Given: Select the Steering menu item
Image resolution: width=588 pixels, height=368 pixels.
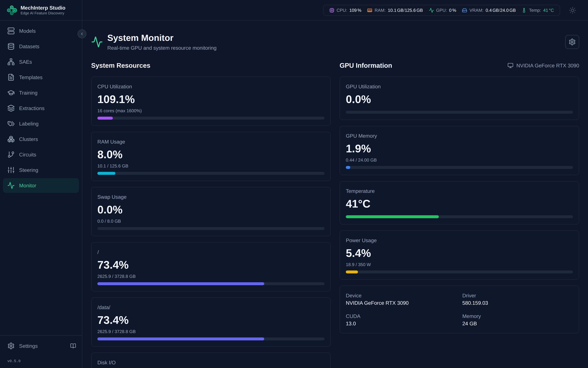Looking at the screenshot, I should tap(41, 170).
